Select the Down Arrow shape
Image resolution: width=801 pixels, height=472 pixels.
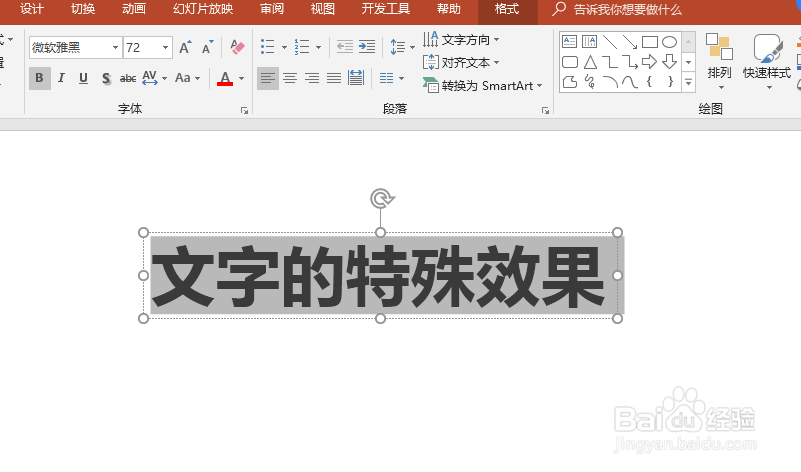(x=669, y=62)
